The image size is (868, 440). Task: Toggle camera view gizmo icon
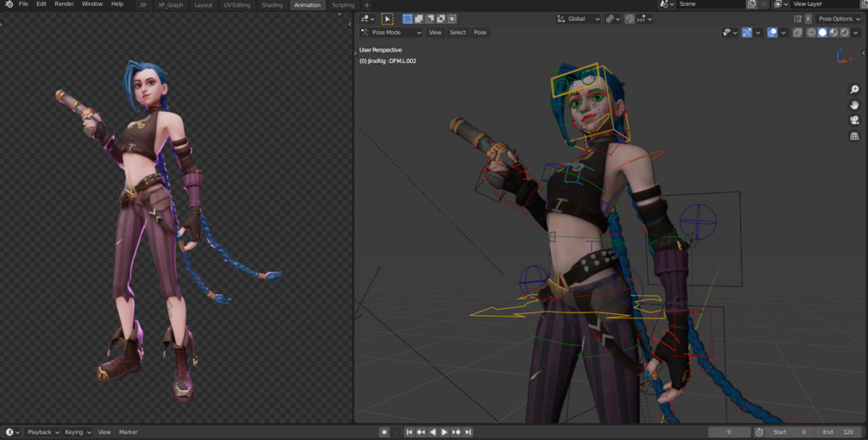coord(854,121)
